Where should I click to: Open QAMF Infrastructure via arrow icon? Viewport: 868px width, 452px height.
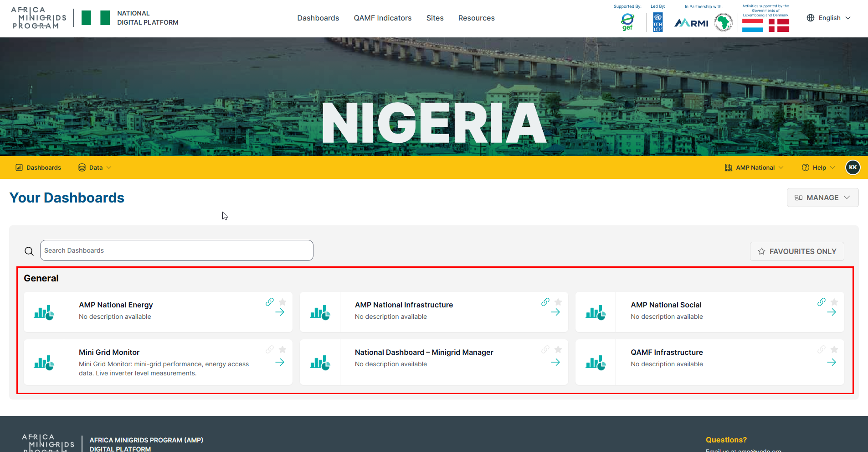click(832, 362)
